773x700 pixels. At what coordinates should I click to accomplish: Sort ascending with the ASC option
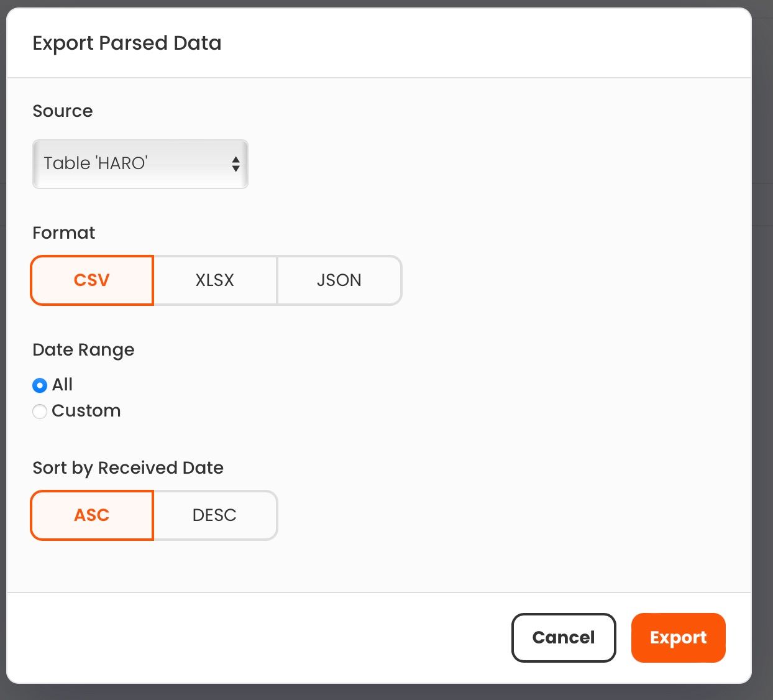92,515
